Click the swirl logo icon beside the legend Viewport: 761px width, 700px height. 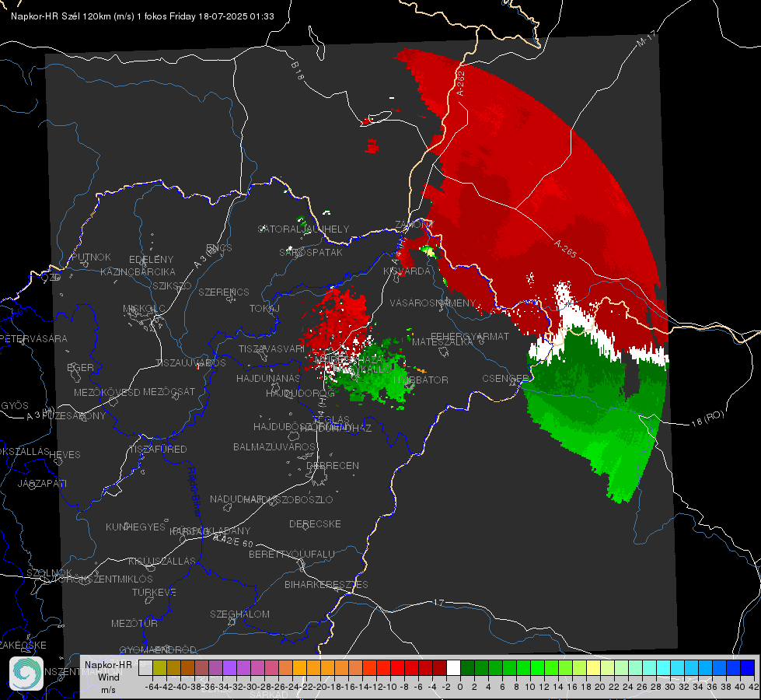pos(26,674)
